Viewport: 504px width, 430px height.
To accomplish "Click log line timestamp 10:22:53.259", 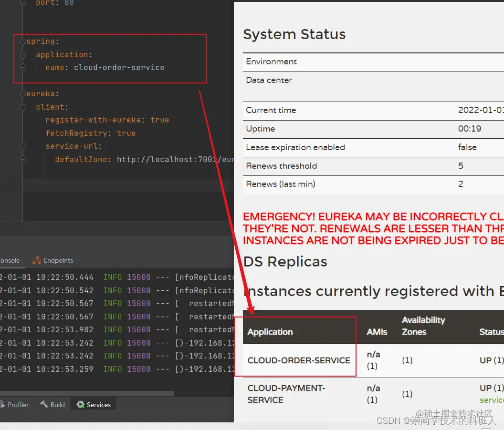I will (x=64, y=369).
